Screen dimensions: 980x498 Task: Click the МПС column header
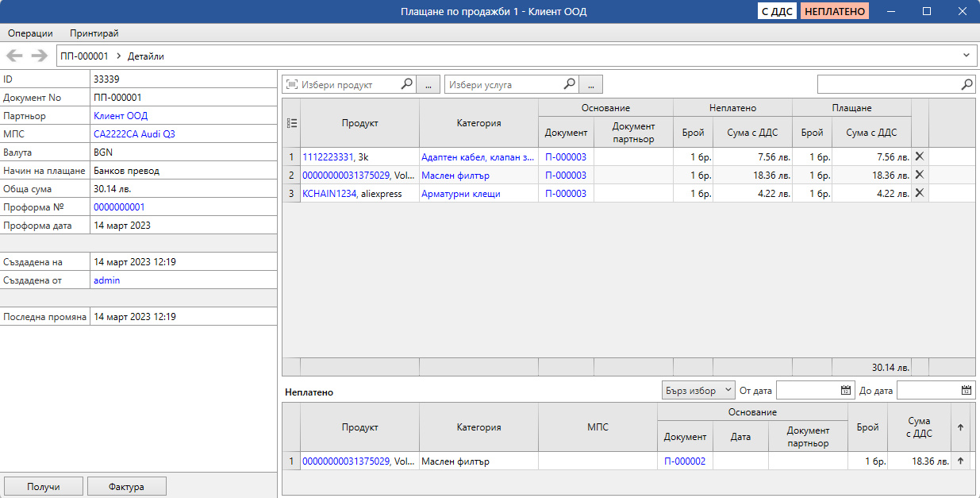pos(598,427)
